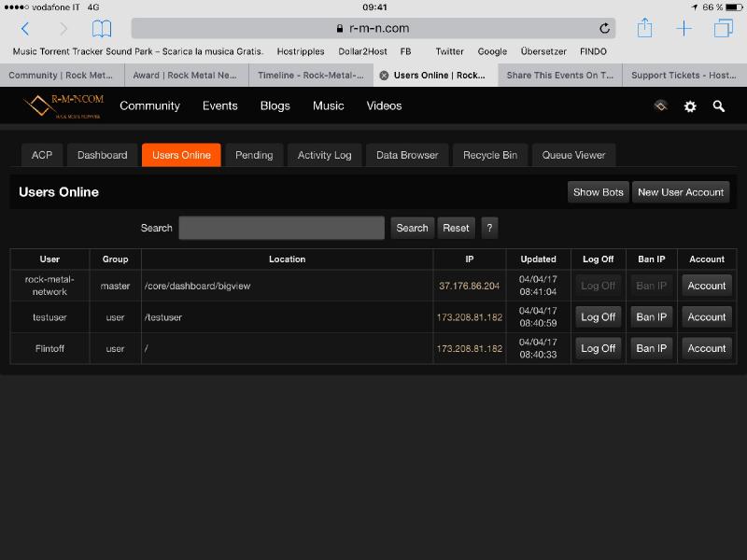
Task: Open the Hostripples bookmark
Action: [x=300, y=51]
